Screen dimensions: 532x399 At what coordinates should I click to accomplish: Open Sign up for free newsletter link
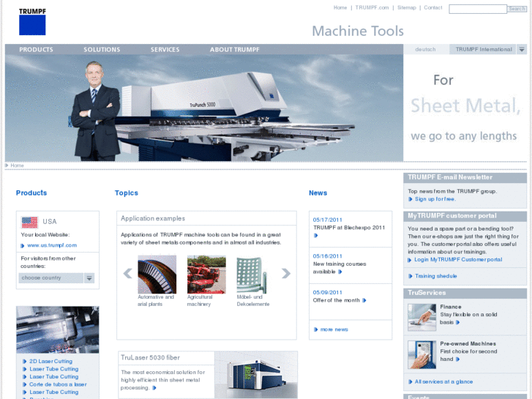(435, 199)
